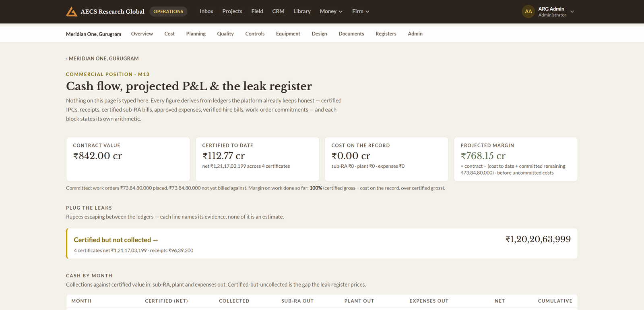644x310 pixels.
Task: Open the Controls tab
Action: coord(255,34)
